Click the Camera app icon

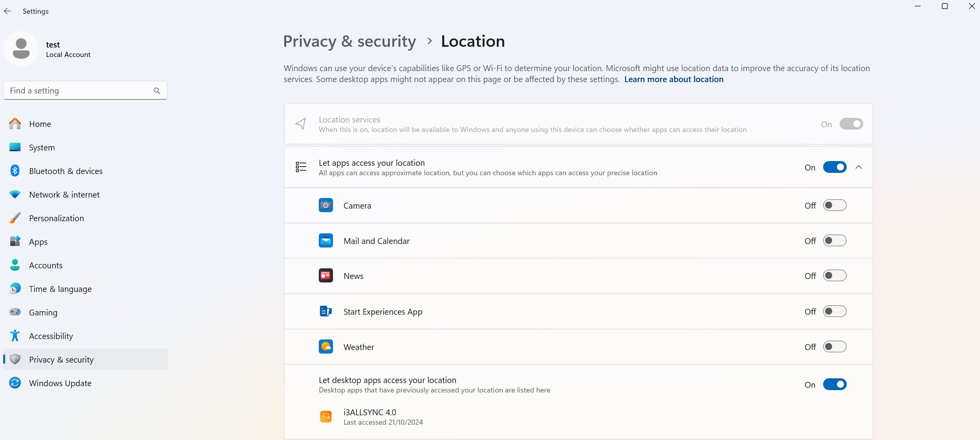325,205
